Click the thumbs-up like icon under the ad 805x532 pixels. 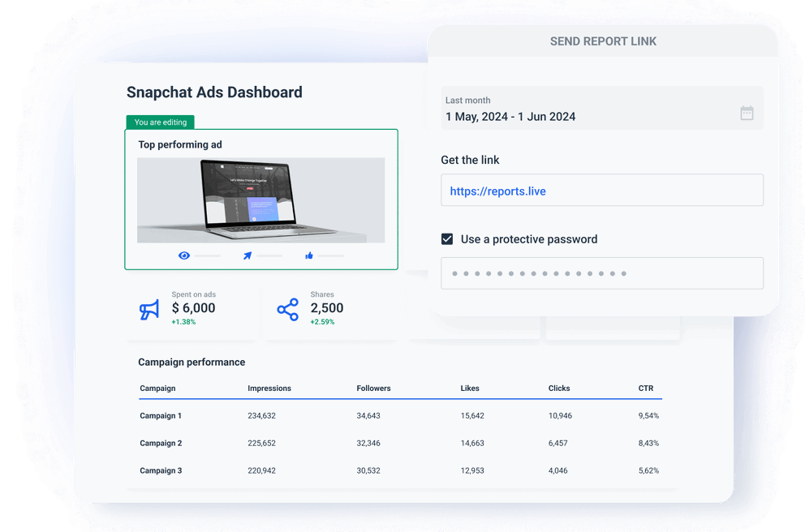(x=308, y=255)
